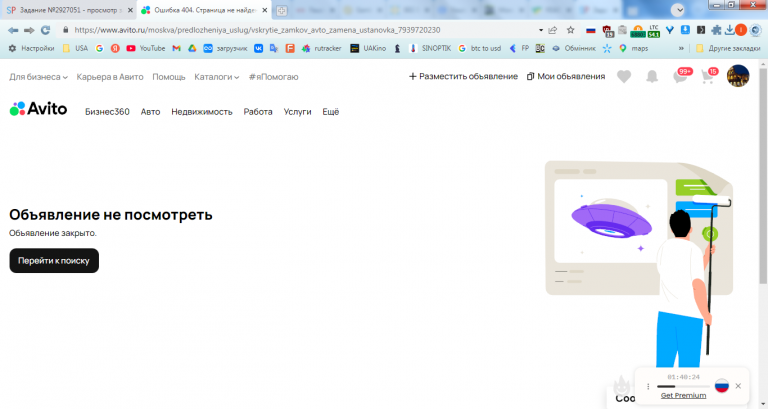Open Avito messages with 99+ badge
Screen dimensions: 768x409
pos(682,75)
